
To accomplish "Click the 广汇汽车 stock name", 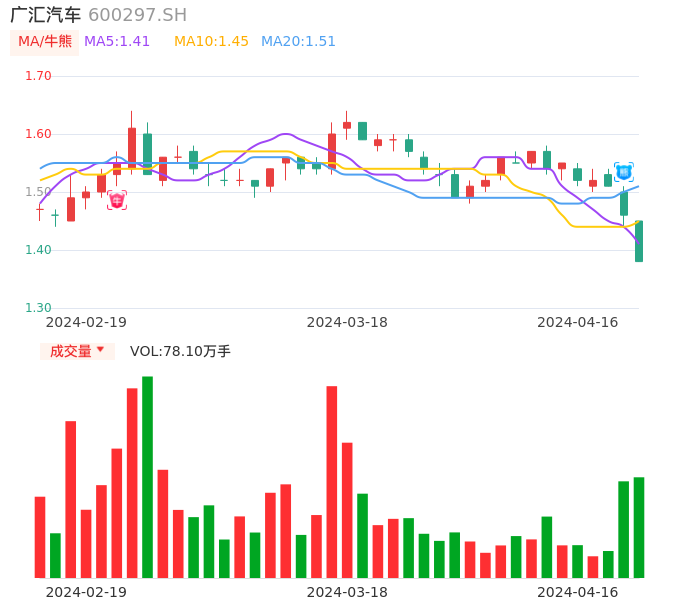I will 45,15.
